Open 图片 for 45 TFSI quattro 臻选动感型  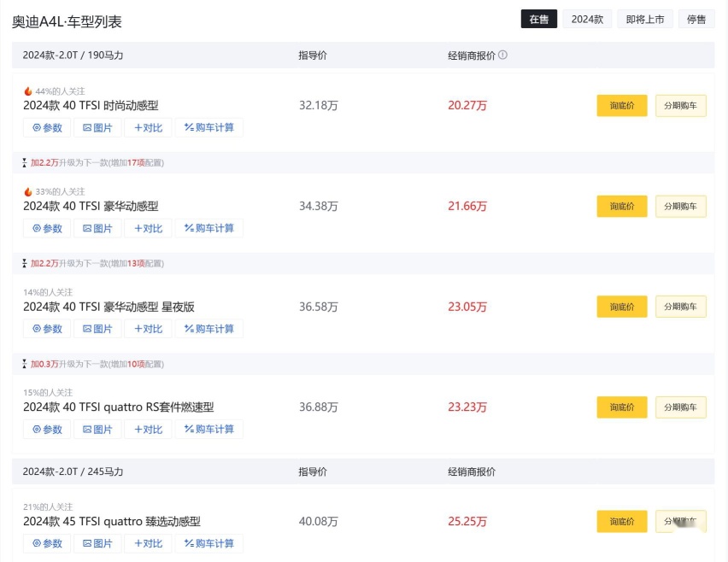pos(97,543)
